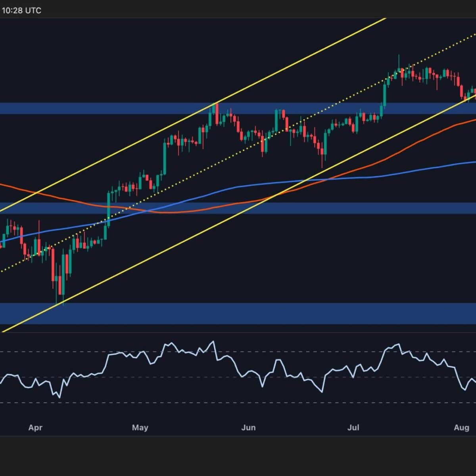Select the Jun label on time axis

(x=248, y=428)
